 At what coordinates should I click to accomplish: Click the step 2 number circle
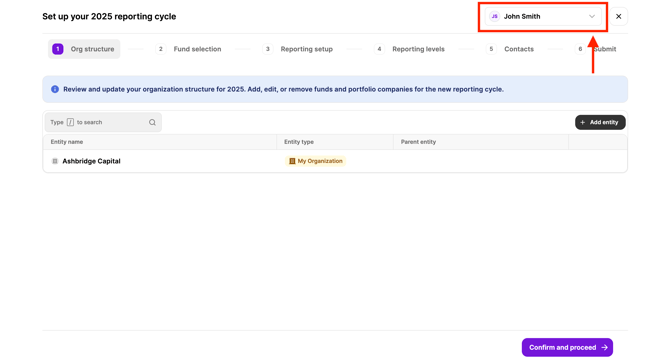(161, 49)
